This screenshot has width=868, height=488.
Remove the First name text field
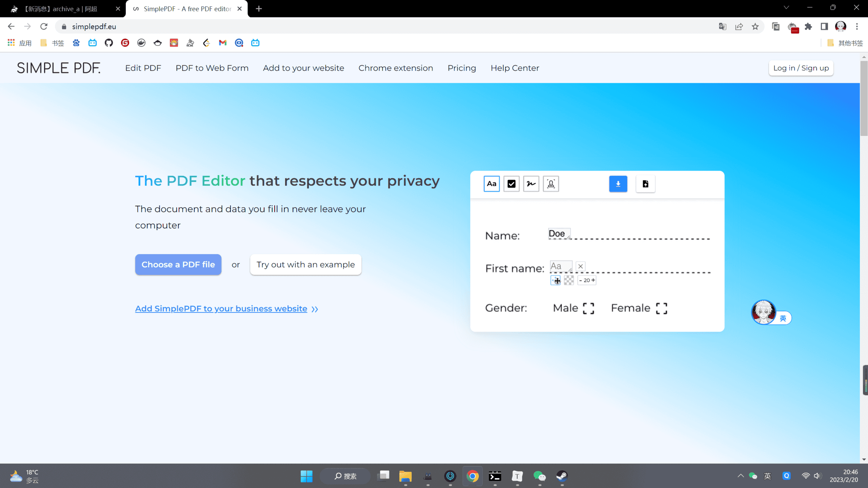pyautogui.click(x=581, y=266)
